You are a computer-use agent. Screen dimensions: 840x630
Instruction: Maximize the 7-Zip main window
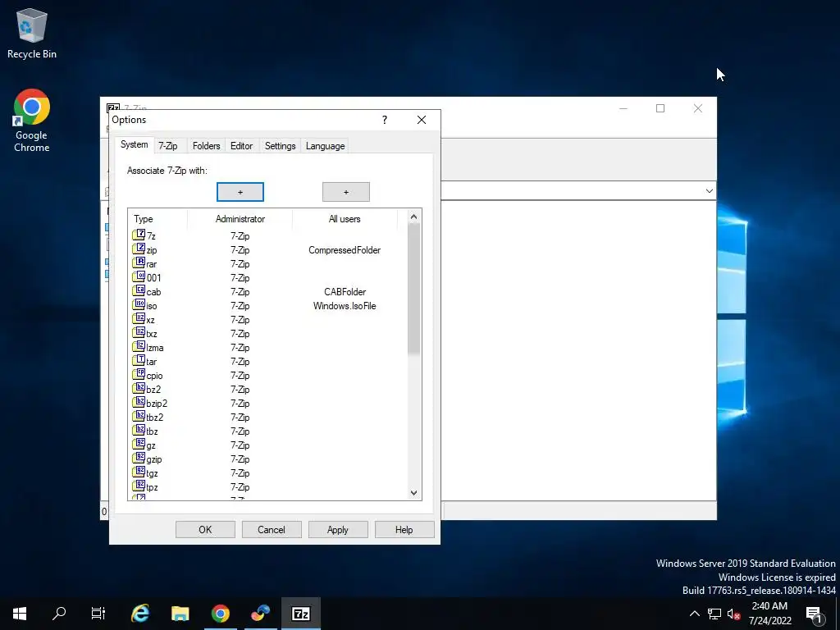coord(660,108)
